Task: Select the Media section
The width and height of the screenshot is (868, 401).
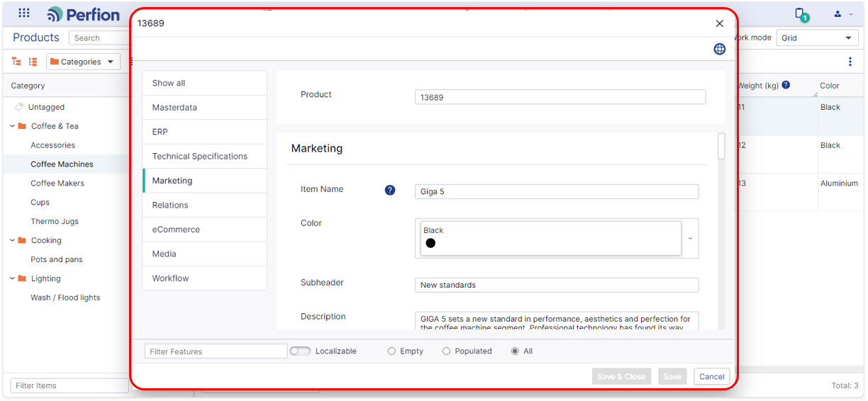Action: (x=205, y=254)
